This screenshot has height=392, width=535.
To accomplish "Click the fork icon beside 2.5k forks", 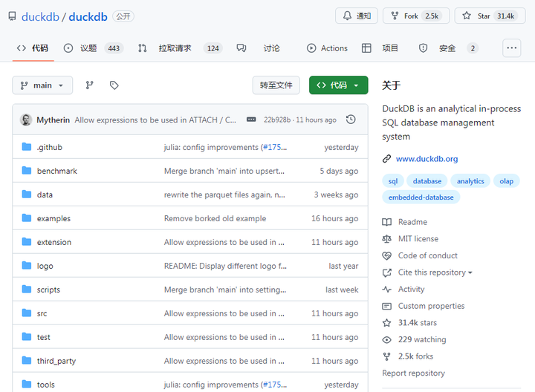I will [386, 356].
